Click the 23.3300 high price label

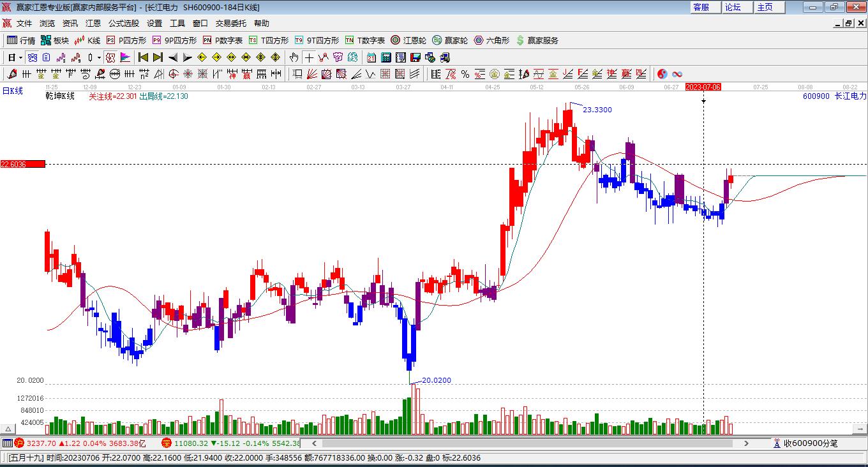click(597, 110)
